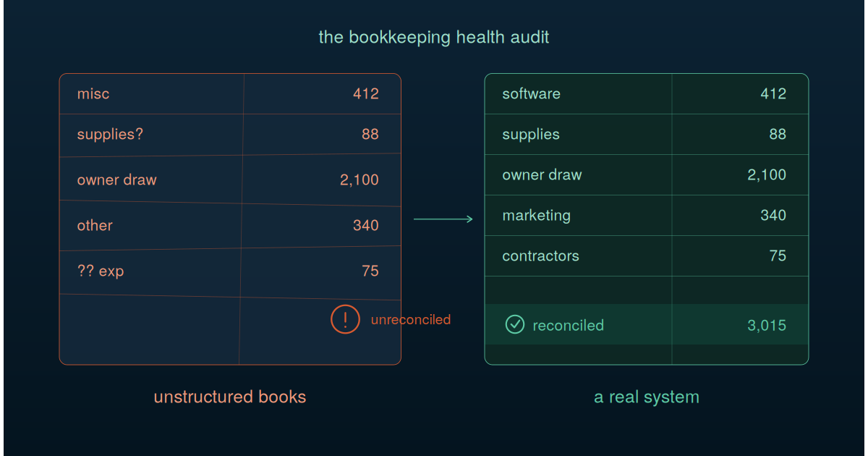This screenshot has height=456, width=868.
Task: Select the 412 value beside 'software'
Action: tap(773, 94)
